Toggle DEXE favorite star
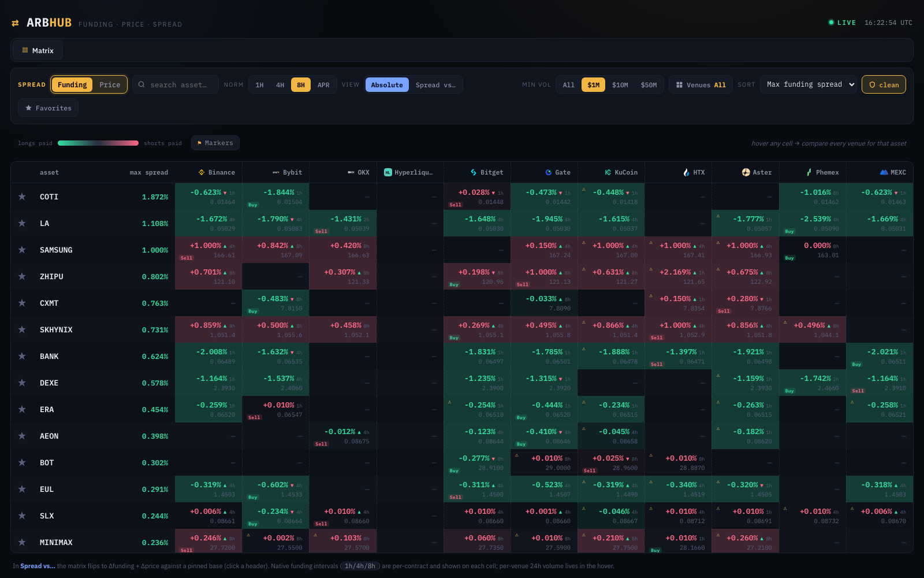The width and height of the screenshot is (924, 578). (22, 383)
